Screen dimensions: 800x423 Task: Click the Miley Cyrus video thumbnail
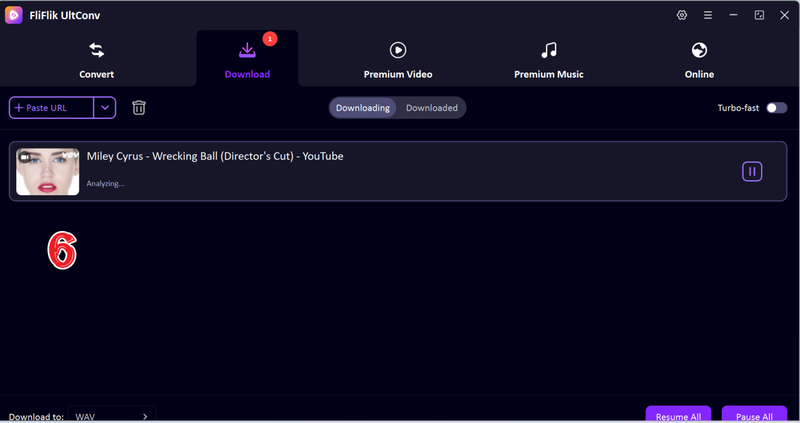(x=47, y=171)
